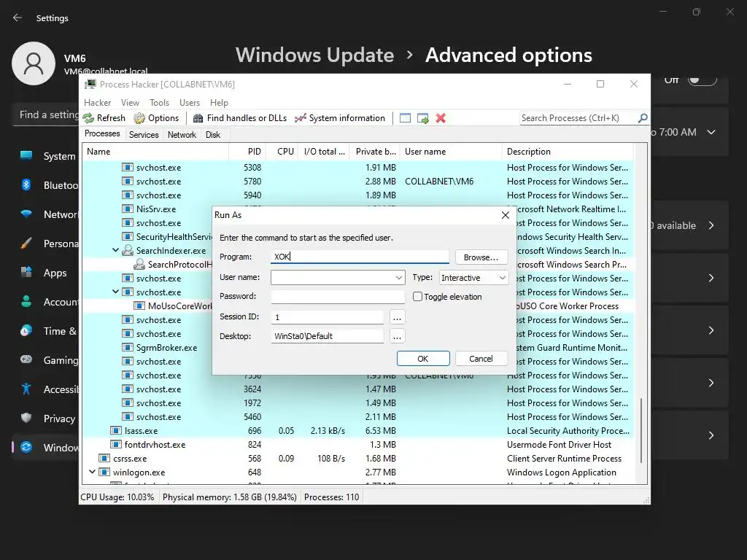Open the available updates chevron in Settings

tap(711, 225)
